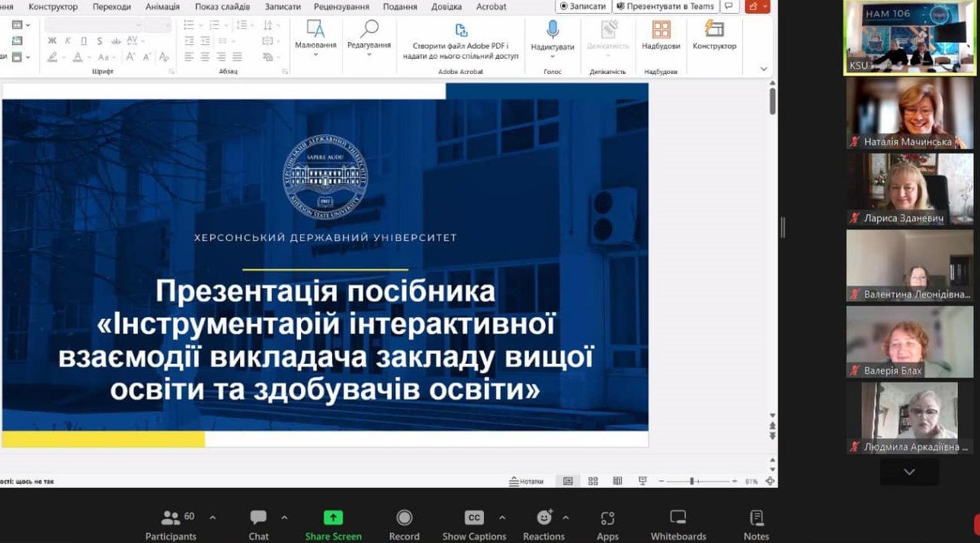980x543 pixels.
Task: Click the font color letter A icon
Action: pyautogui.click(x=78, y=56)
